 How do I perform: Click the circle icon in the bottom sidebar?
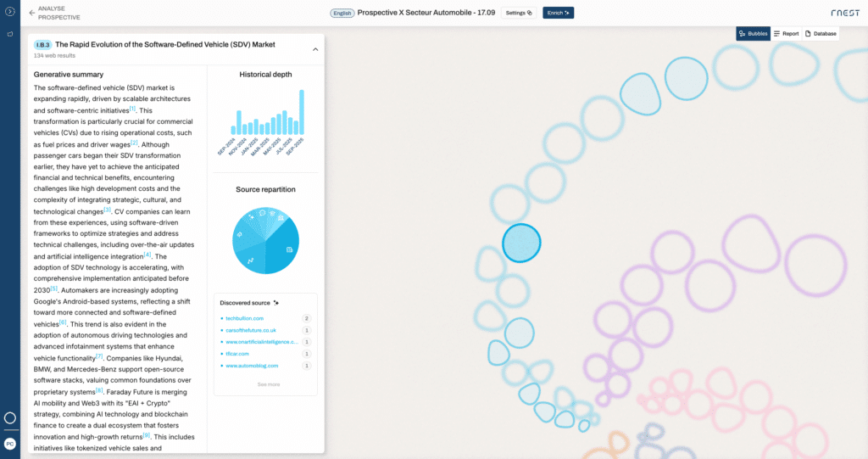click(10, 418)
